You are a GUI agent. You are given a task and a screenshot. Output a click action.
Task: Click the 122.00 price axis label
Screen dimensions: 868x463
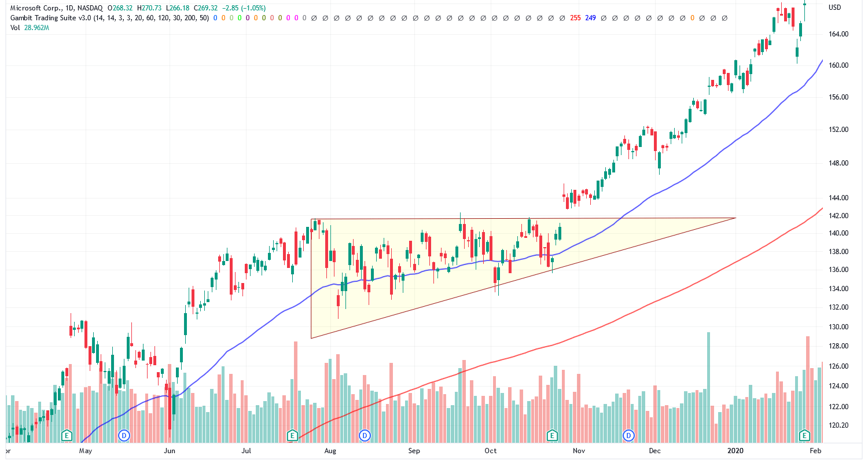tap(838, 407)
